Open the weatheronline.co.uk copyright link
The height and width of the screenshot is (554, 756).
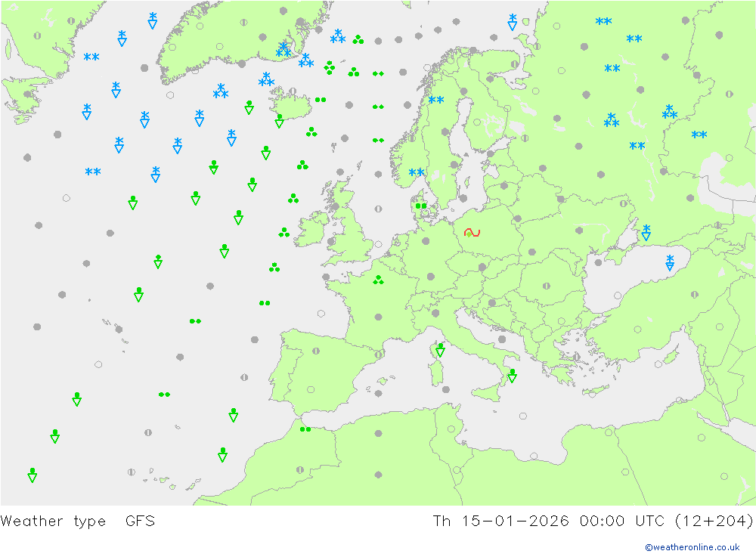(x=692, y=547)
